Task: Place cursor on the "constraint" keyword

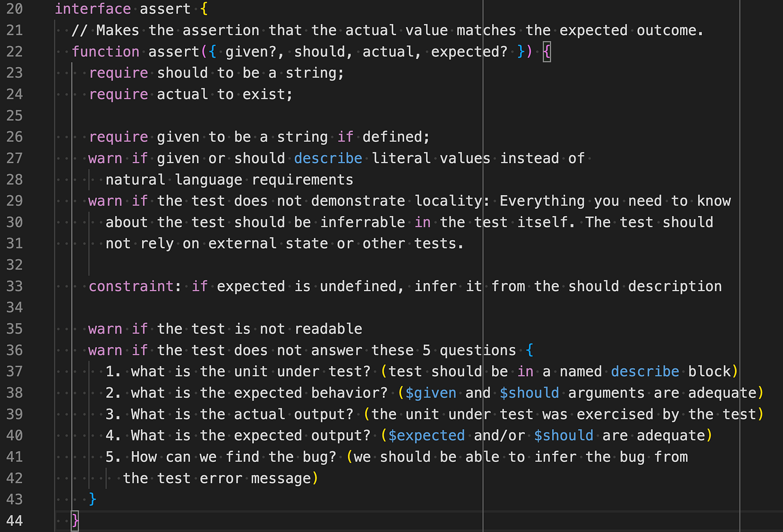Action: pyautogui.click(x=131, y=287)
